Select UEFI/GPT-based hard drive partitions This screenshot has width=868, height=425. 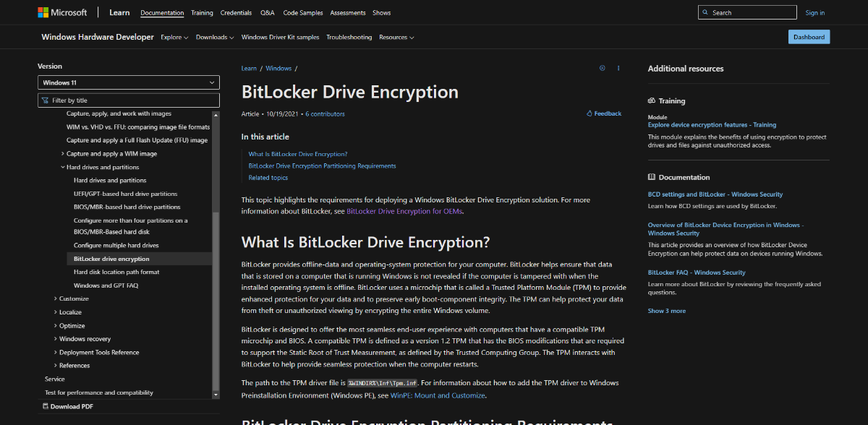(x=125, y=194)
